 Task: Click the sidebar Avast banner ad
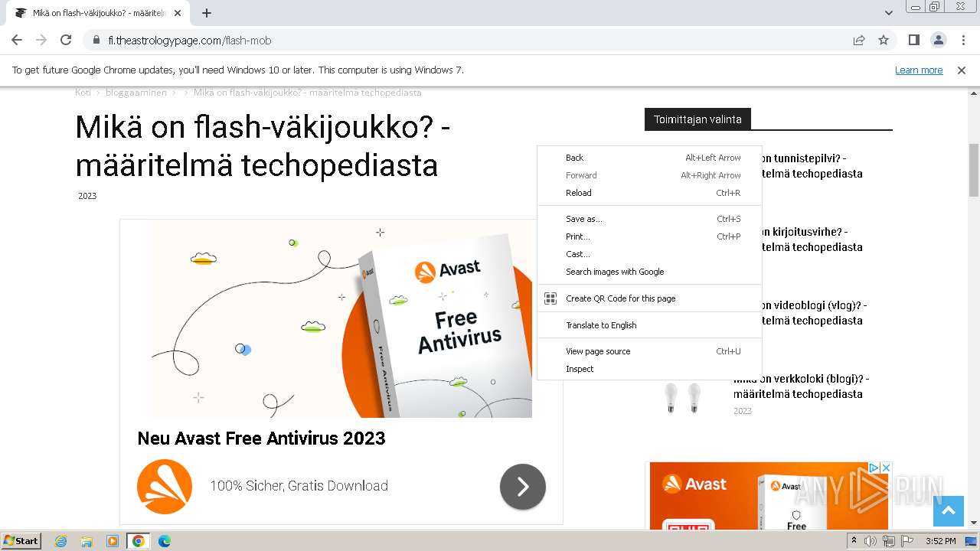tap(769, 496)
